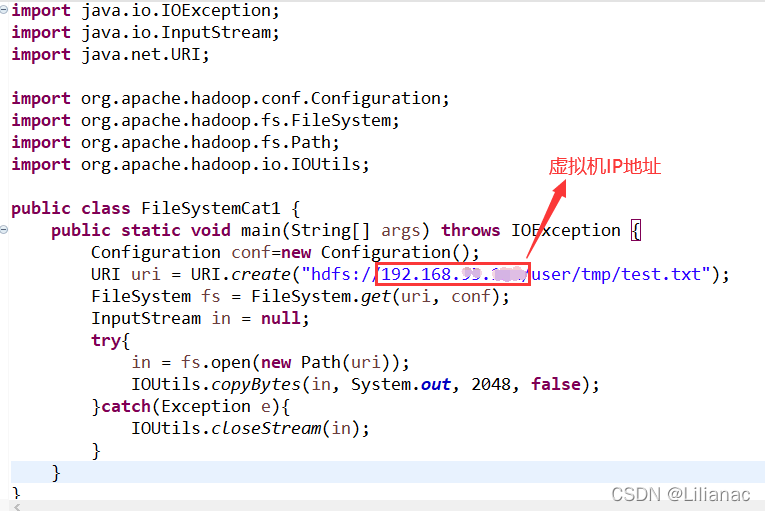Click 'conf=new' in the Configuration line
The width and height of the screenshot is (765, 511).
point(271,252)
